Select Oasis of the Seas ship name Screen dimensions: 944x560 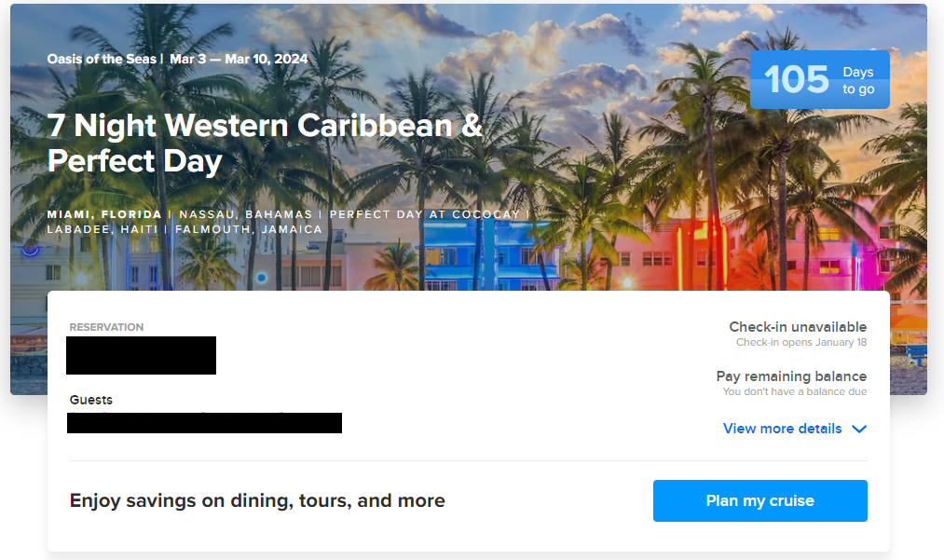point(102,59)
